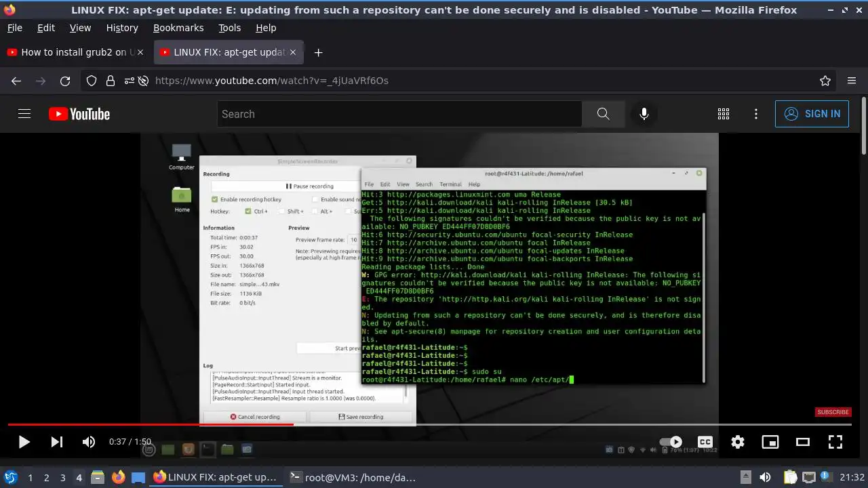Open the Help menu
Image resolution: width=868 pixels, height=488 pixels.
tap(266, 28)
